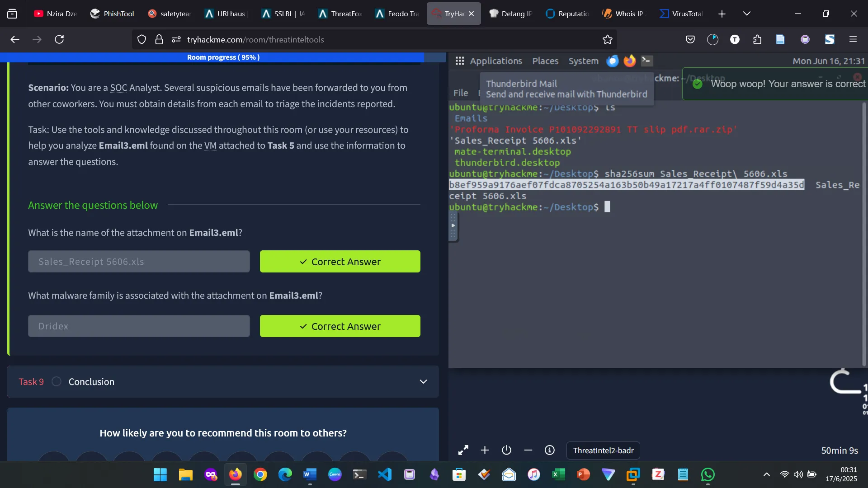Open Google Chrome from the taskbar

pyautogui.click(x=260, y=474)
